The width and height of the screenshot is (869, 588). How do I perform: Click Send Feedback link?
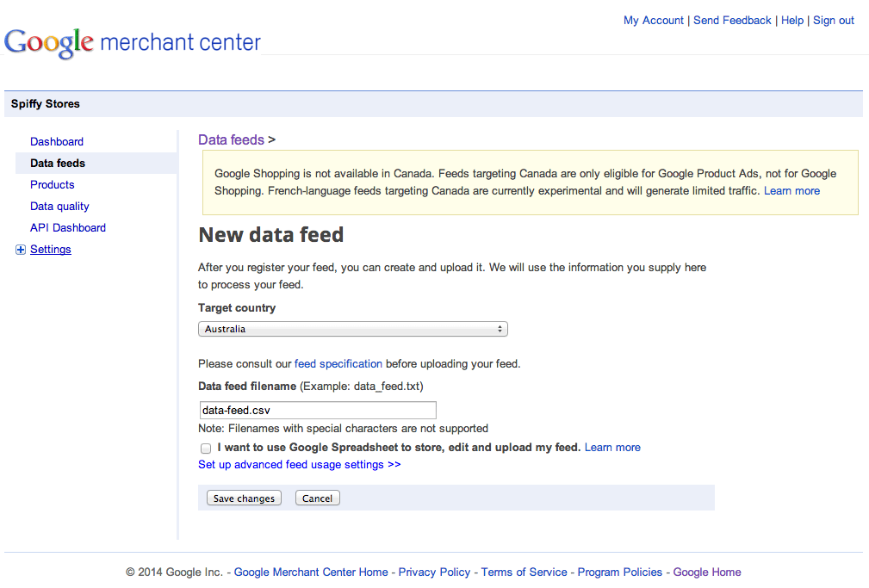pos(732,21)
